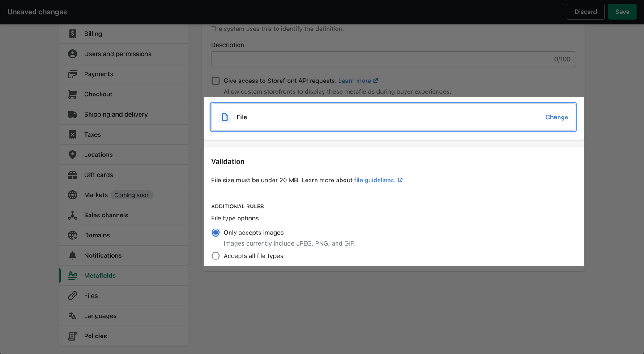The width and height of the screenshot is (644, 354).
Task: Open Gift cards settings
Action: 124,175
